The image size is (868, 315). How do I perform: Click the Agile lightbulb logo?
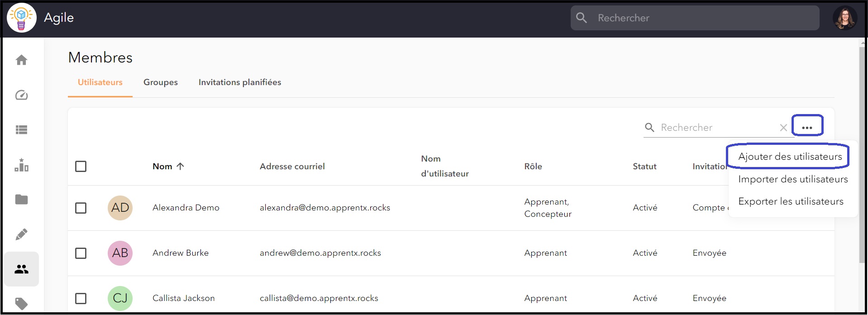pyautogui.click(x=21, y=18)
